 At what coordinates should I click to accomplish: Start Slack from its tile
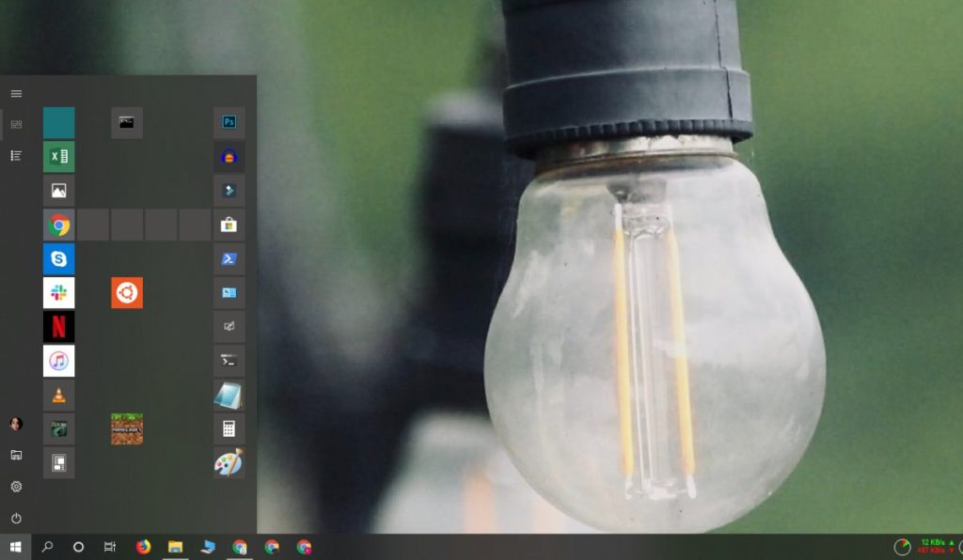(58, 292)
